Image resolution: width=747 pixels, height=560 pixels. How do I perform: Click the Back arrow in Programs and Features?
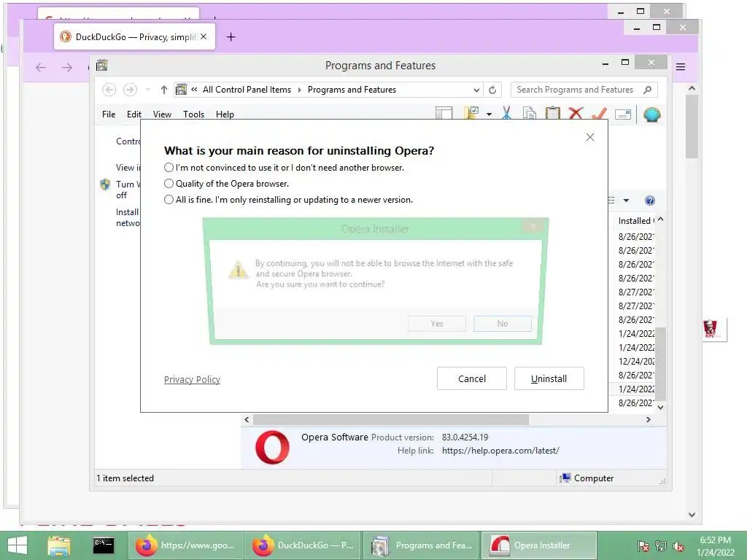coord(109,90)
